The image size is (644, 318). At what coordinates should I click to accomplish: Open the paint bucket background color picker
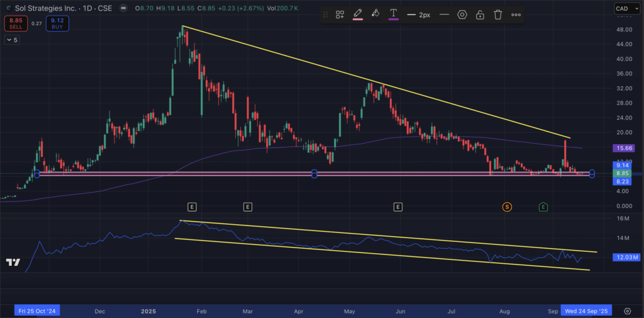[x=375, y=15]
